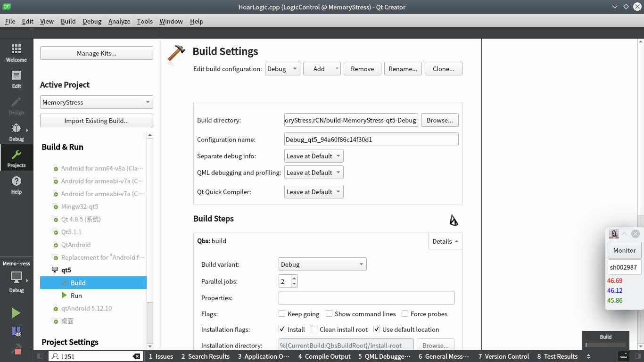Open the Build menu
This screenshot has height=362, width=644.
point(68,21)
